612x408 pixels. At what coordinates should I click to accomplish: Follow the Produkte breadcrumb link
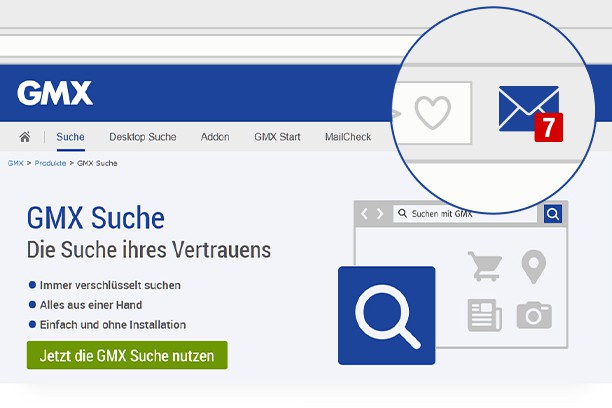pos(50,163)
